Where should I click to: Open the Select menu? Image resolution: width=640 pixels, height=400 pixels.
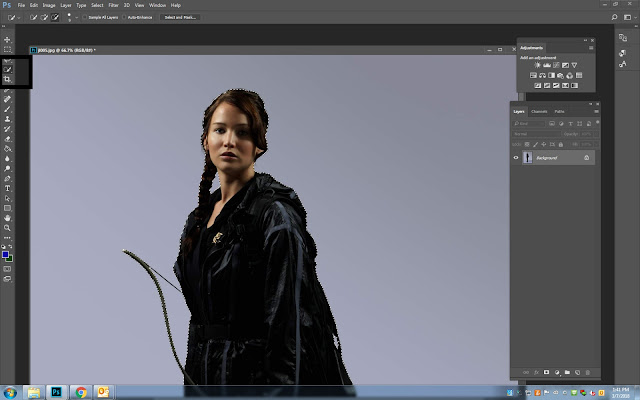[97, 5]
